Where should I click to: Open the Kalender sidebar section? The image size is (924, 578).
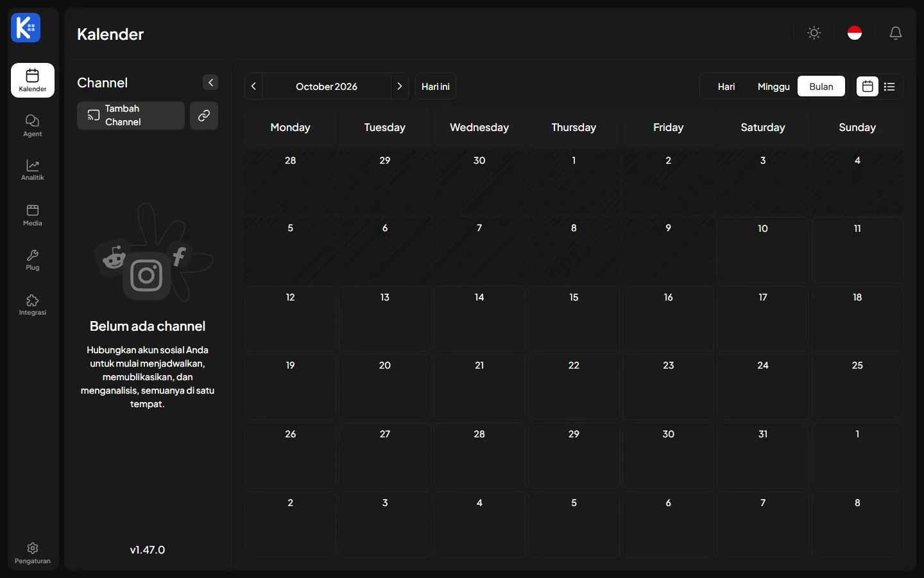33,80
